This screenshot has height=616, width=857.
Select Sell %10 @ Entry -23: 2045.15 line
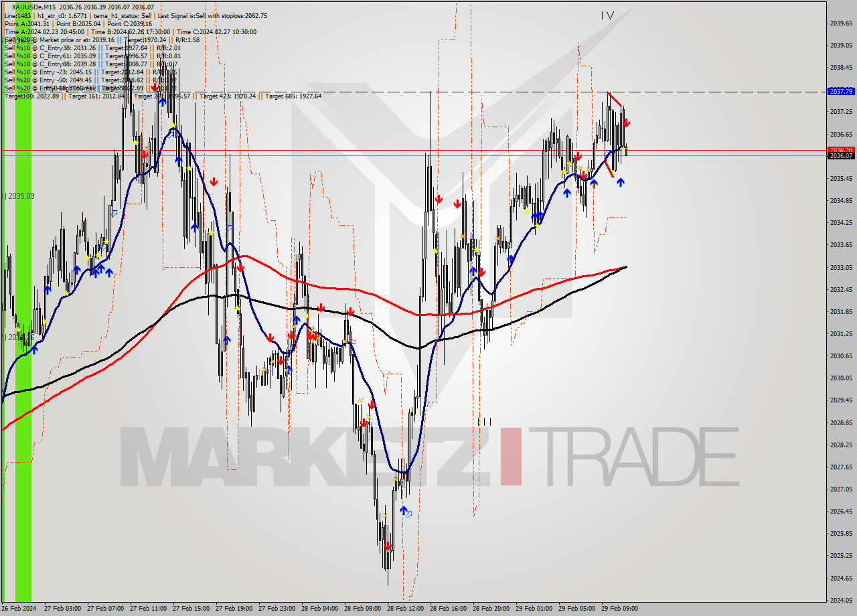[x=91, y=72]
